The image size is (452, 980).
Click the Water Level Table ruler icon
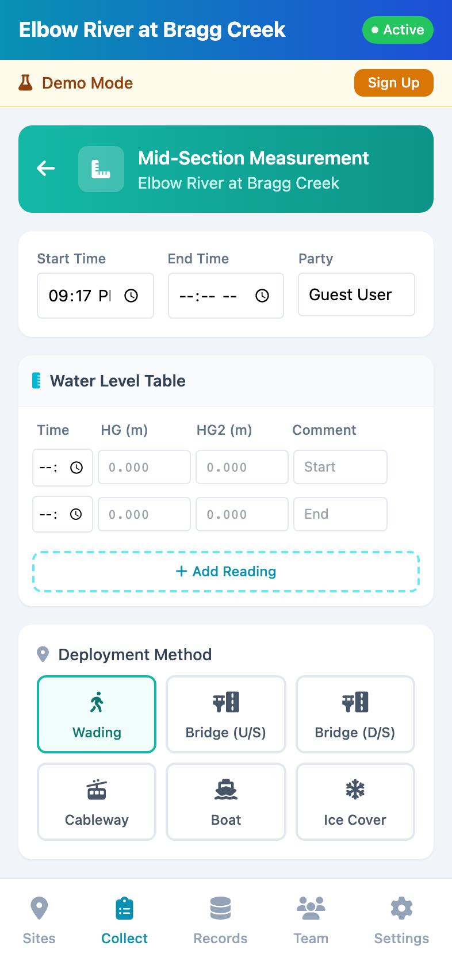click(x=37, y=381)
